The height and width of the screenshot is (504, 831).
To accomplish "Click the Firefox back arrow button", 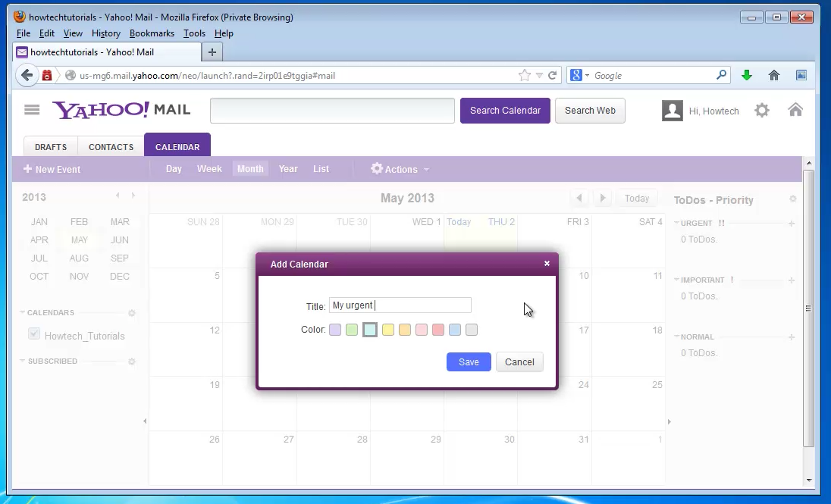I will [27, 75].
